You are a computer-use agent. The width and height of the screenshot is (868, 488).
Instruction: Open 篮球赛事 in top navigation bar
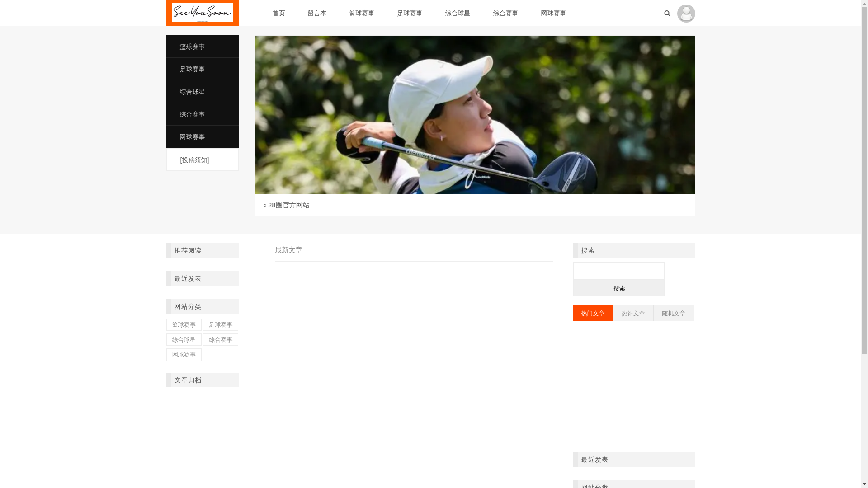(362, 13)
